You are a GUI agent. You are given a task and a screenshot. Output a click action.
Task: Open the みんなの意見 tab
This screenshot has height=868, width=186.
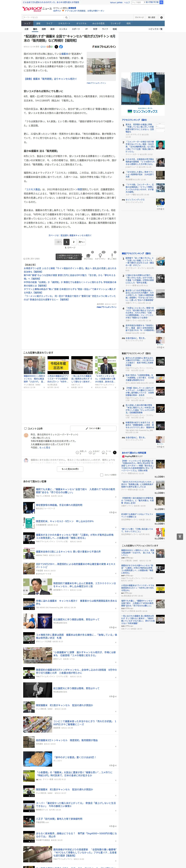(99, 24)
